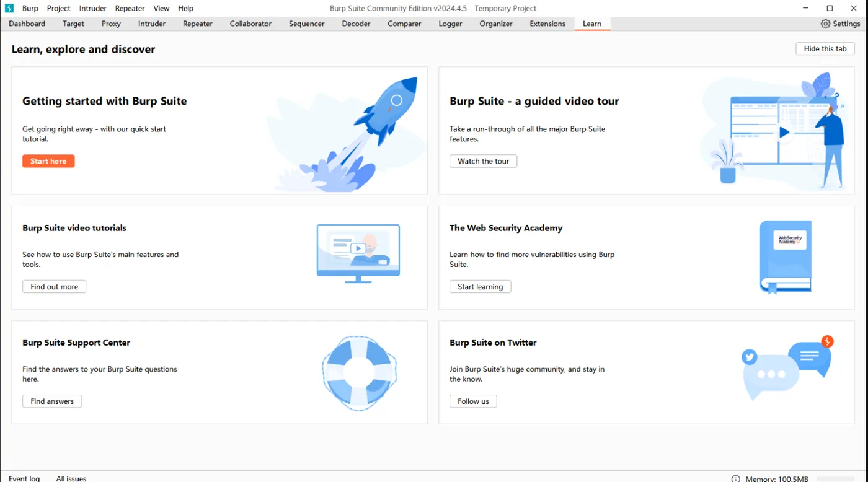Switch to the Comparer tab
The height and width of the screenshot is (482, 868).
404,24
